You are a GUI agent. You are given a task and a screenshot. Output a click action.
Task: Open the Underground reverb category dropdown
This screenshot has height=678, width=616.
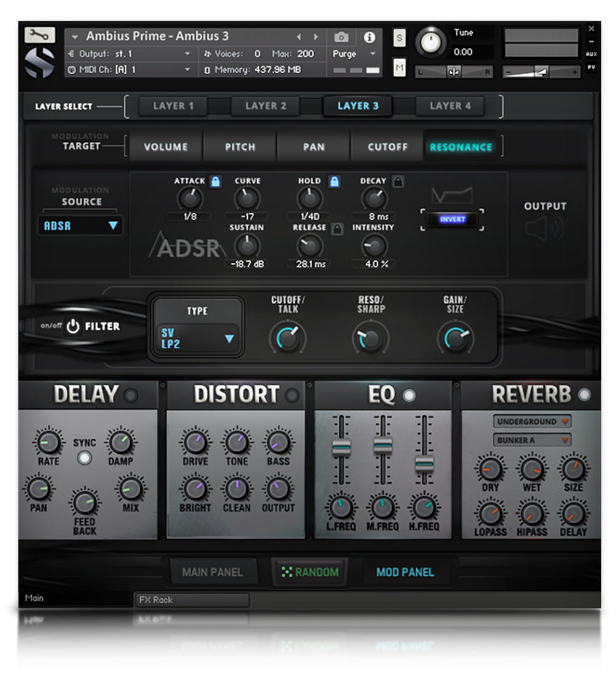coord(531,422)
